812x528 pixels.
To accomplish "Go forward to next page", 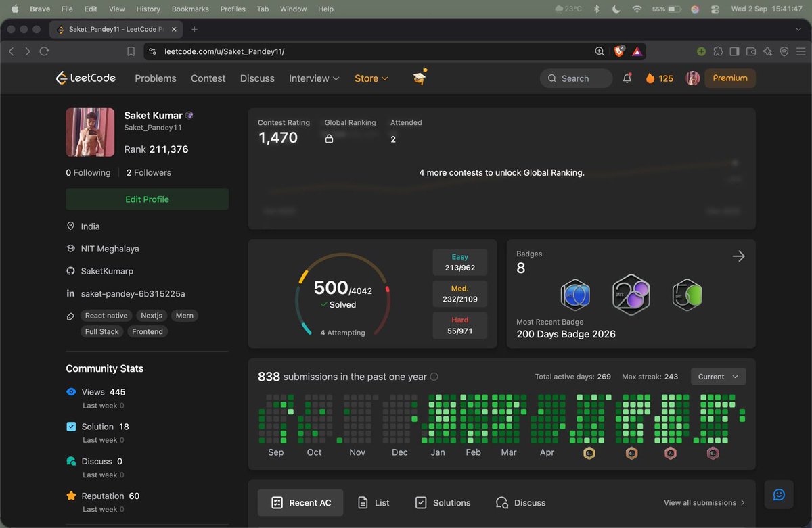I will [x=27, y=51].
